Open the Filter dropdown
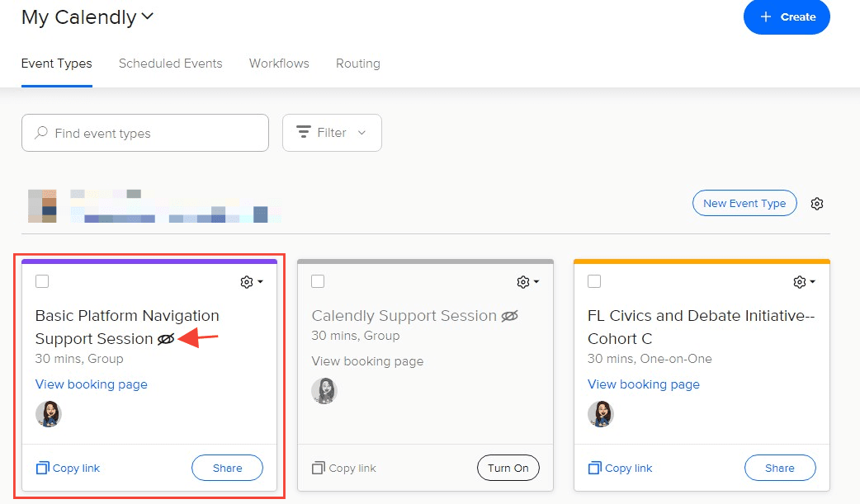 pyautogui.click(x=332, y=133)
